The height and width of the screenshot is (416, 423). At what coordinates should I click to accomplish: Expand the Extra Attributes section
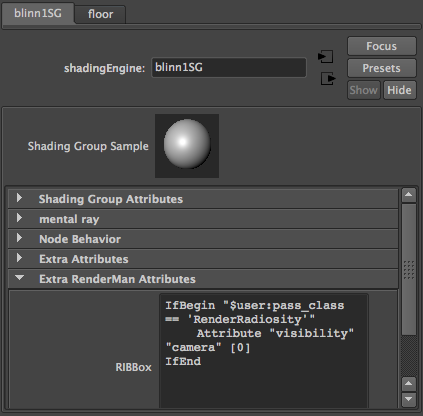[x=203, y=259]
